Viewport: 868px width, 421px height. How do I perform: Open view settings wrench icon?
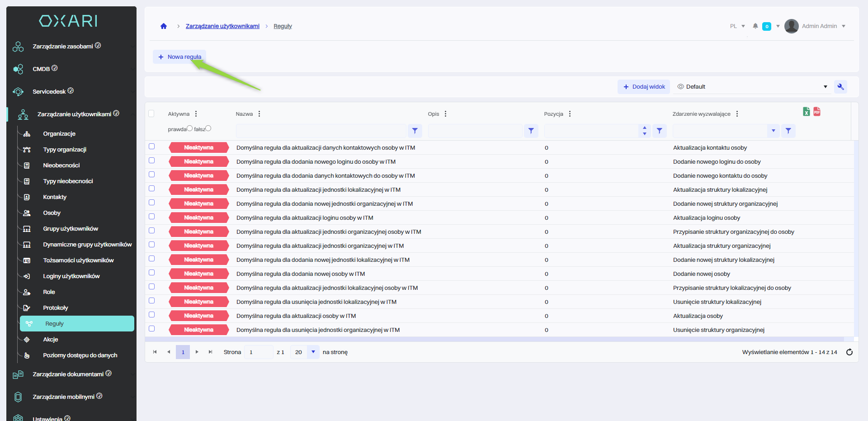tap(840, 87)
